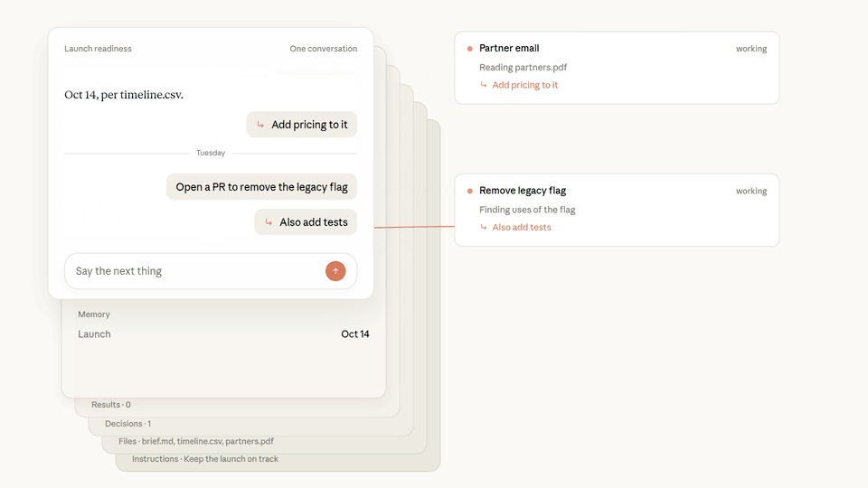868x488 pixels.
Task: Click the status dot beside Partner email
Action: (x=469, y=49)
